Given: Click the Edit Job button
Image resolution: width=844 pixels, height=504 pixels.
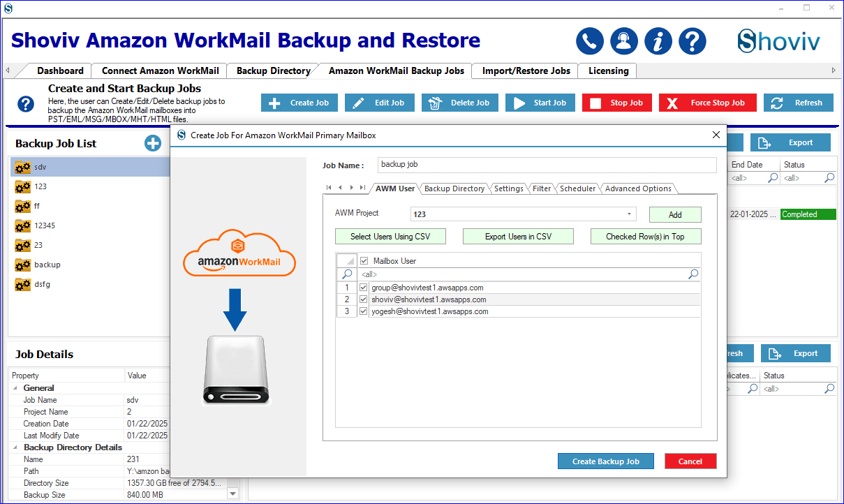Looking at the screenshot, I should (380, 103).
